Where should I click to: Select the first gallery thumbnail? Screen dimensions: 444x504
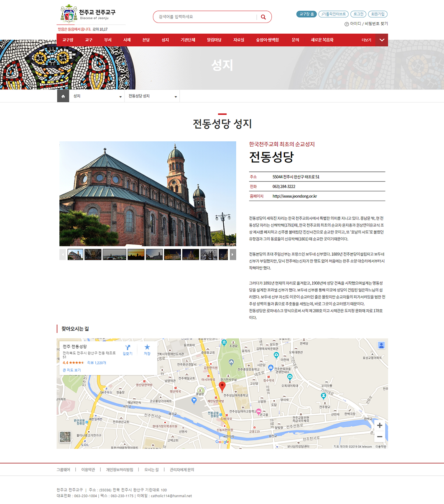coord(76,255)
